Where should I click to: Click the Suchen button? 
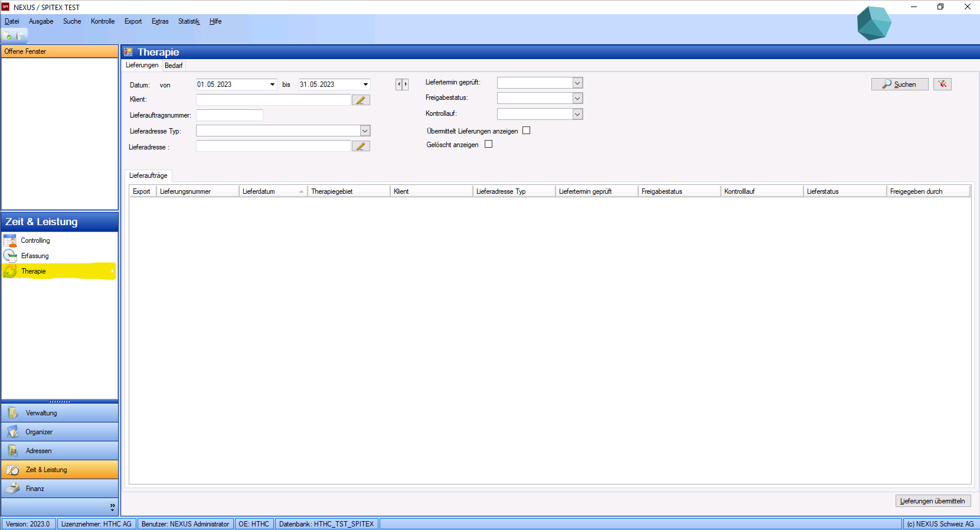pos(900,84)
